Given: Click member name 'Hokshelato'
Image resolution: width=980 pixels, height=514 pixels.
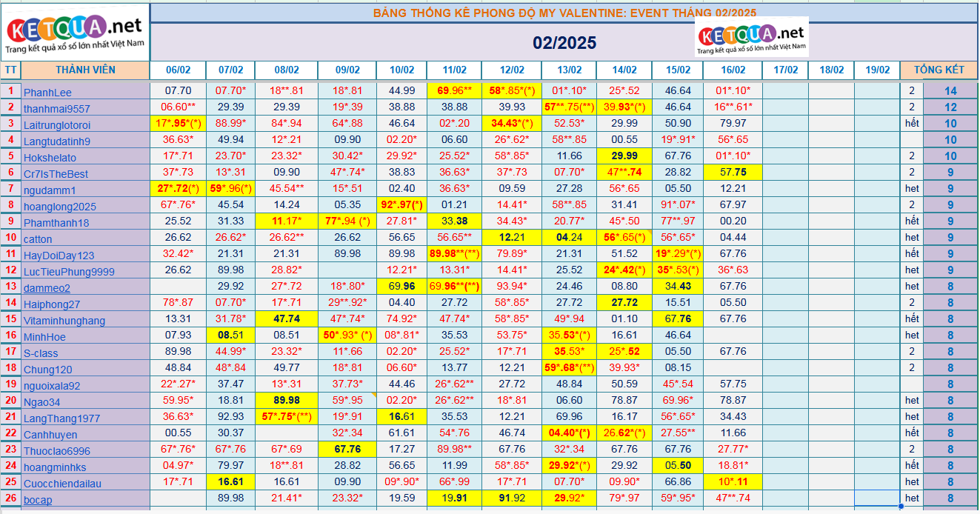Looking at the screenshot, I should [50, 158].
